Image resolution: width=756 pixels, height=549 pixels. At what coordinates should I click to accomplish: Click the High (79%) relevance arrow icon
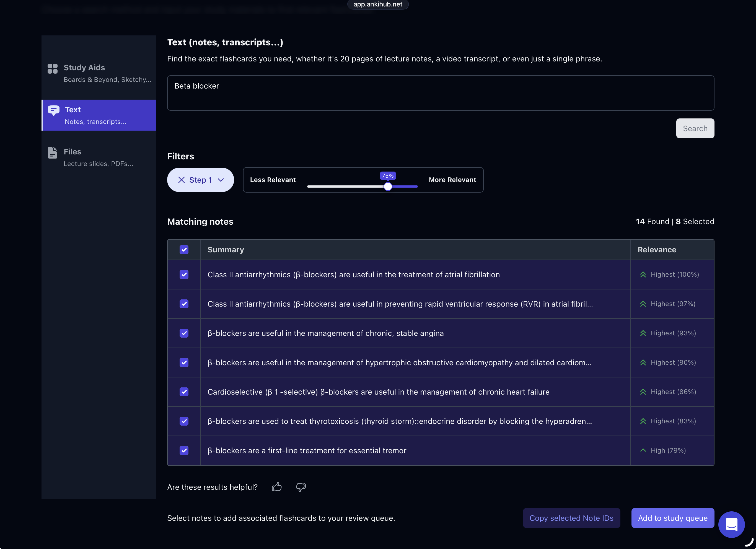point(643,450)
